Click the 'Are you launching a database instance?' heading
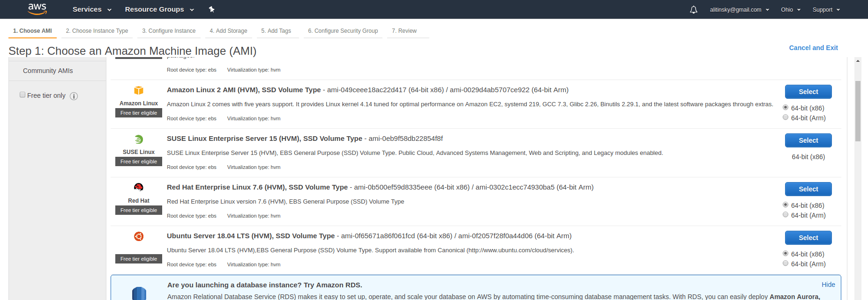Viewport: 868px width, 300px height. click(265, 285)
